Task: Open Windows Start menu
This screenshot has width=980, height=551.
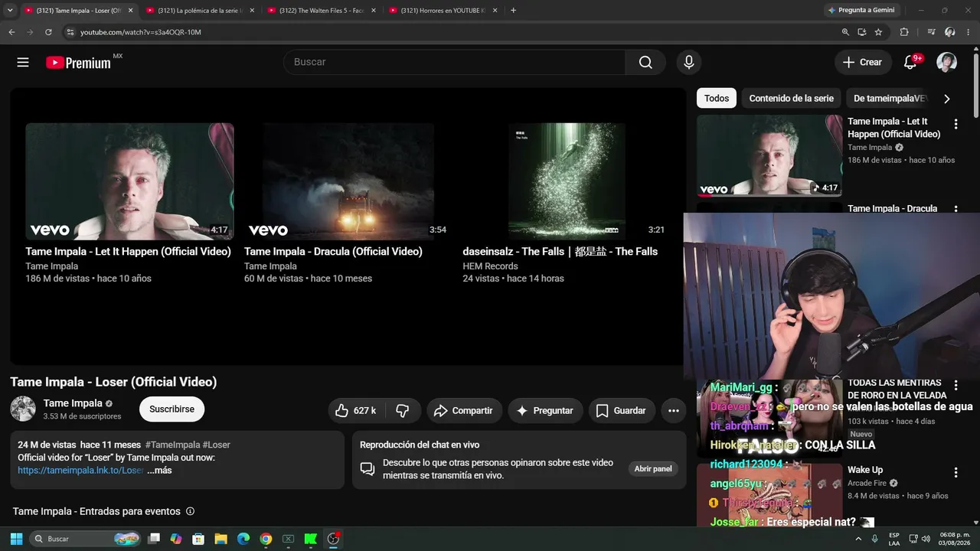Action: [16, 539]
